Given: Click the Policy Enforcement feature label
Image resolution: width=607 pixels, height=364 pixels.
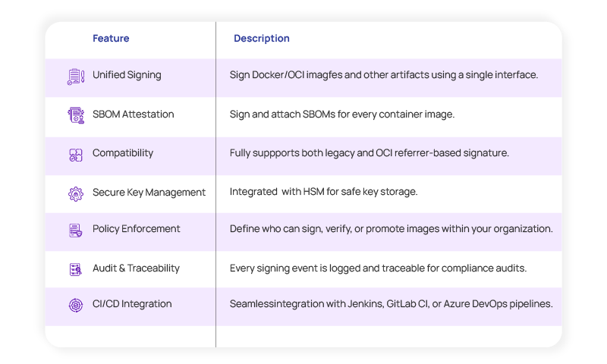Looking at the screenshot, I should point(137,229).
